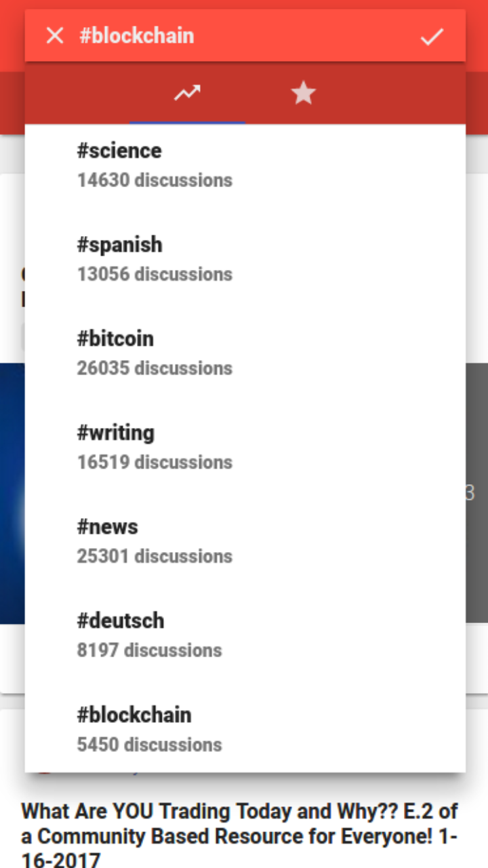Image resolution: width=488 pixels, height=868 pixels.
Task: Edit the #blockchain search text field
Action: [x=237, y=36]
